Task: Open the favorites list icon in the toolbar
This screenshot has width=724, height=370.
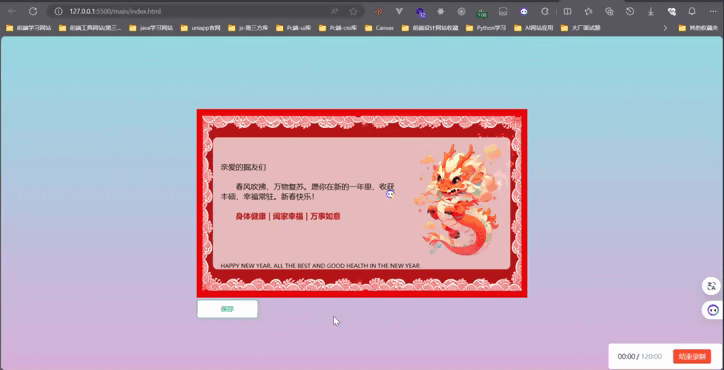Action: pos(588,12)
